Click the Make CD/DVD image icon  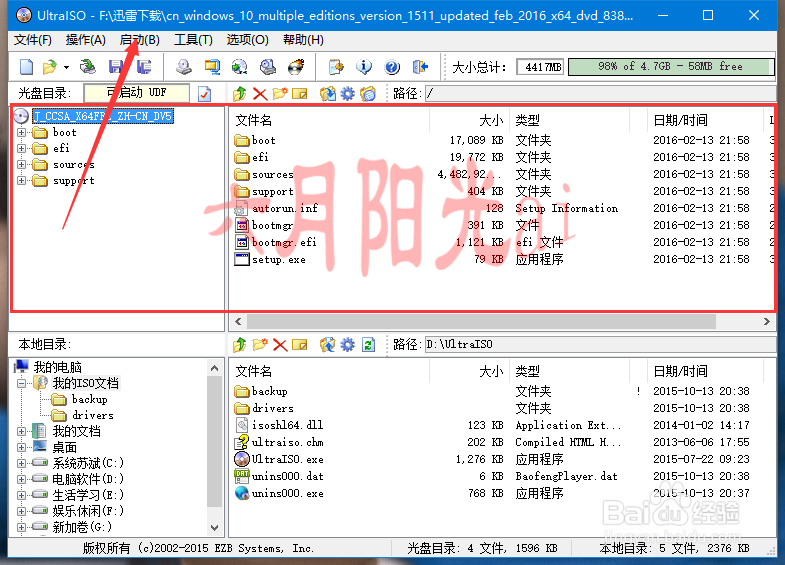(x=184, y=67)
